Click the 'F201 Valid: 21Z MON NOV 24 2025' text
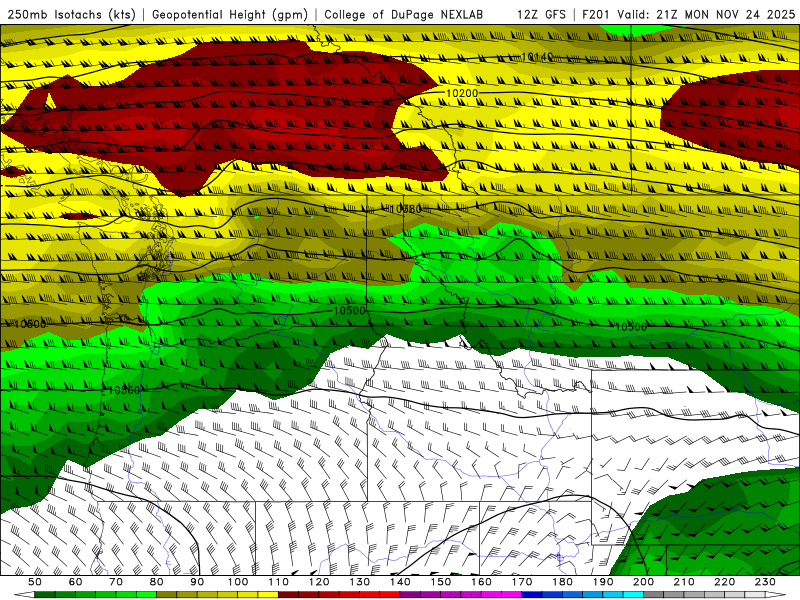Image resolution: width=800 pixels, height=600 pixels. [x=688, y=15]
